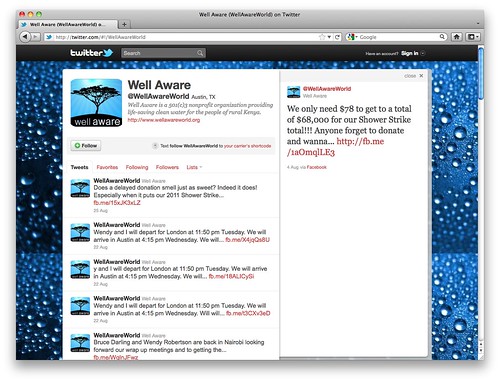Screen dimensions: 500x382
Task: Bookmark page with the star icon
Action: 322,37
